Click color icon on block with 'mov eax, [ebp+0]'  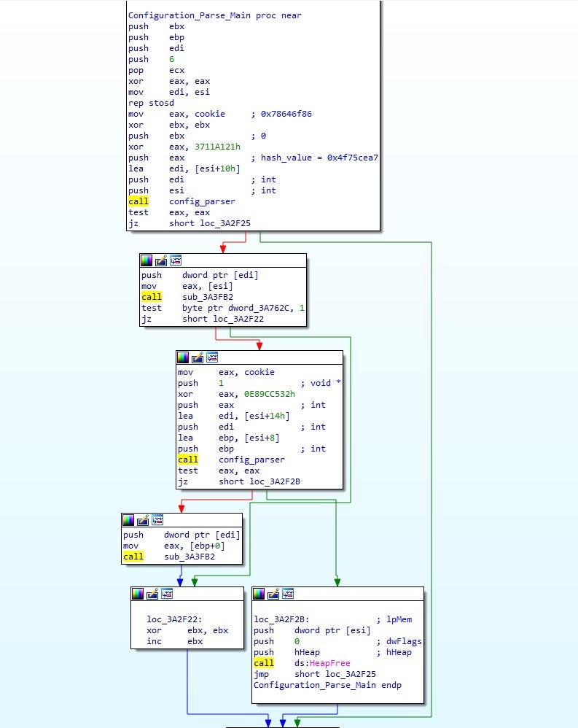pos(128,520)
